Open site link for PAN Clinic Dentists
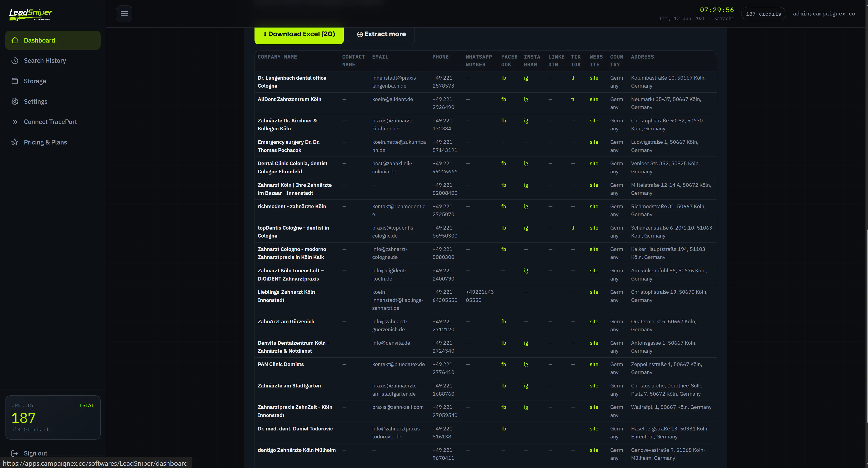Viewport: 868px width, 468px height. click(594, 364)
